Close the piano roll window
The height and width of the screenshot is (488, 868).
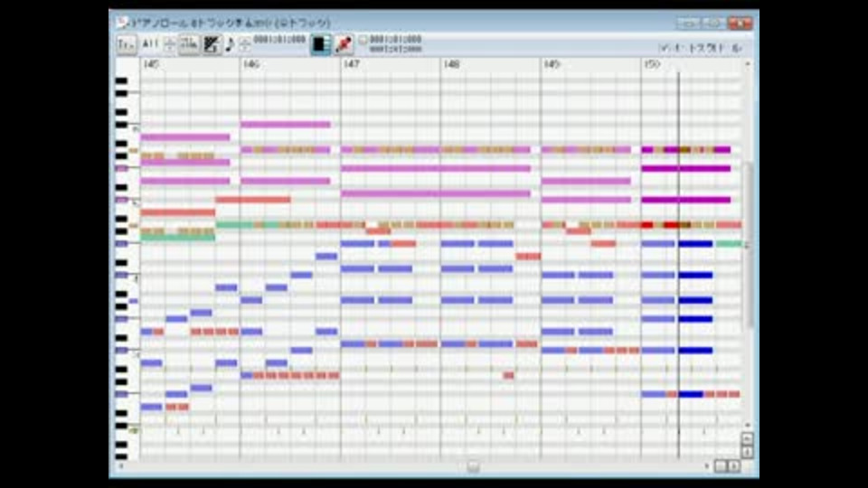click(741, 23)
